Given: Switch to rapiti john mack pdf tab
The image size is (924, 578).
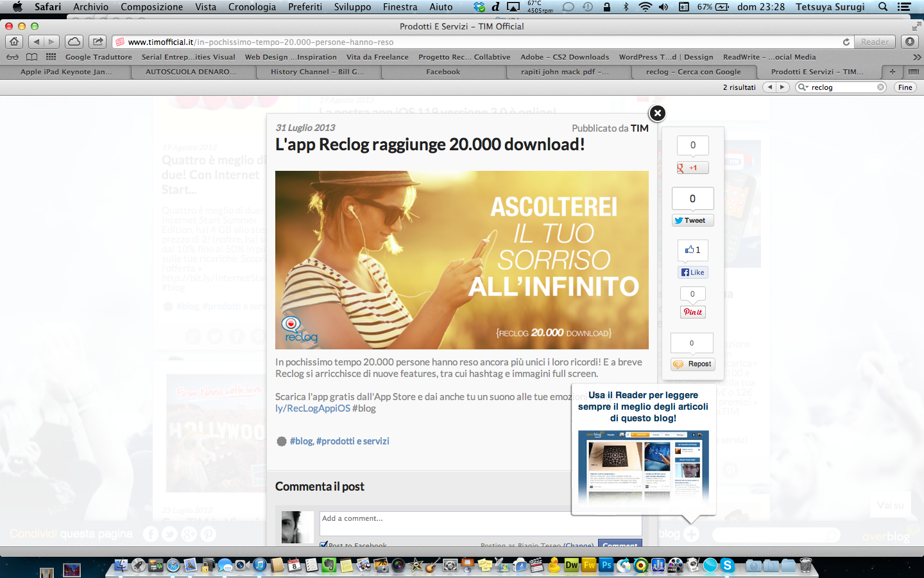Looking at the screenshot, I should [x=565, y=72].
